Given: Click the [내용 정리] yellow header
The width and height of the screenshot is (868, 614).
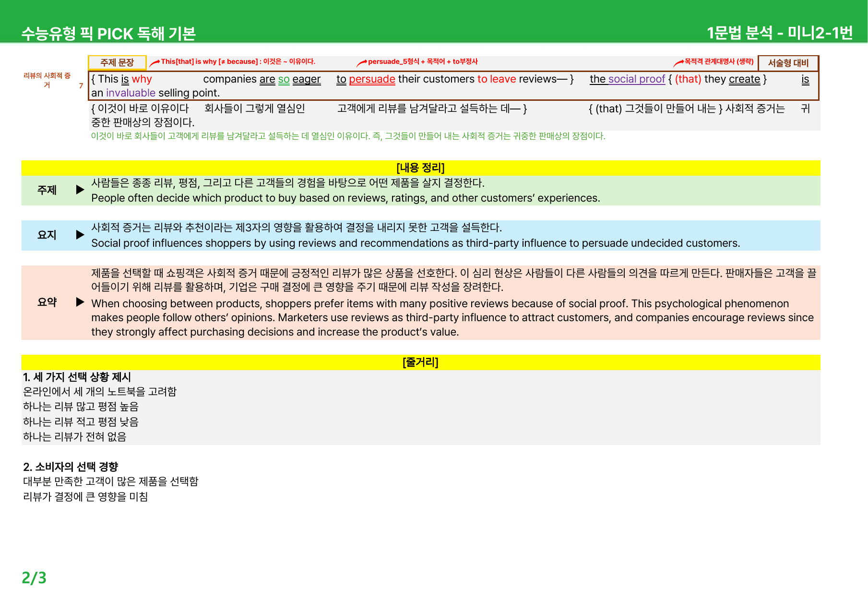Looking at the screenshot, I should coord(421,168).
